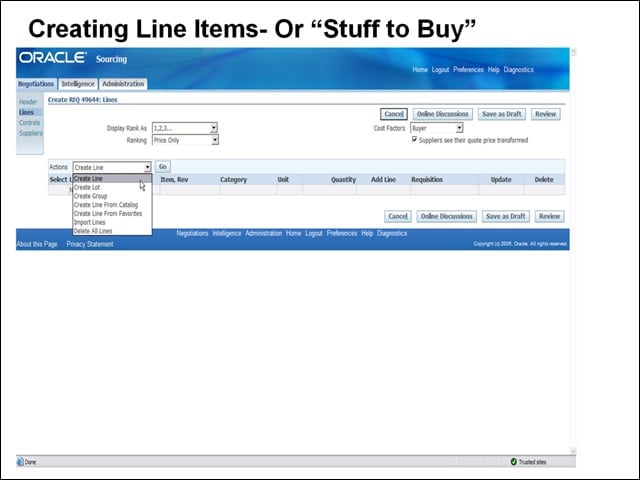Open the Privacy Statement link

point(90,244)
